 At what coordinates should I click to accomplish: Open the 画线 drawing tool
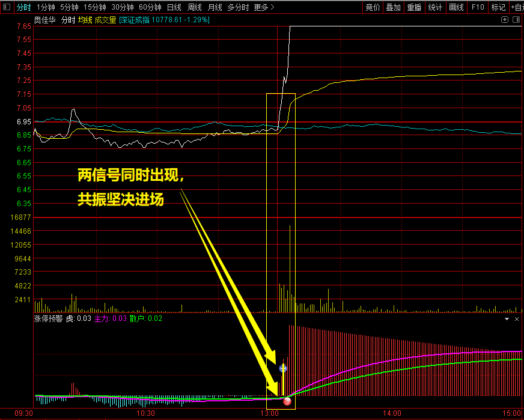pyautogui.click(x=456, y=7)
